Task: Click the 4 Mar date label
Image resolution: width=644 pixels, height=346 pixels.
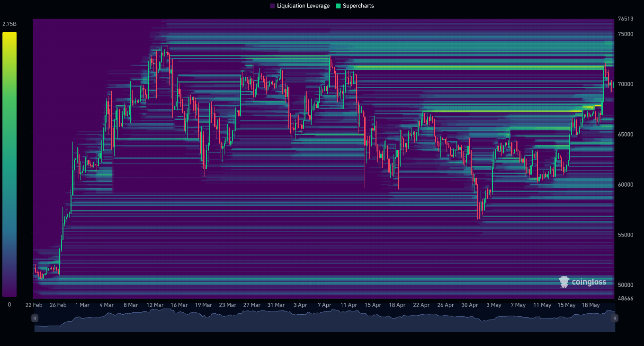Action: (x=106, y=305)
